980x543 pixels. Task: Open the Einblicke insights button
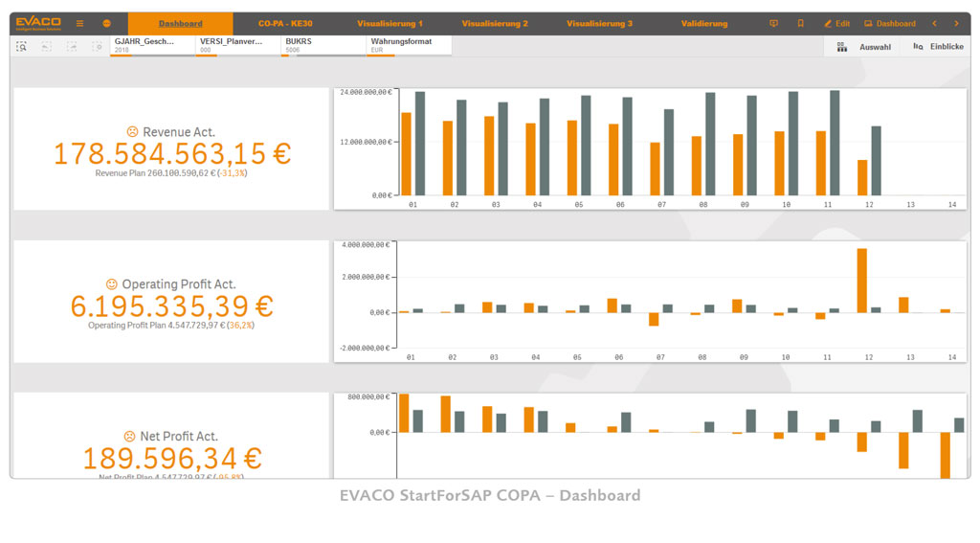pos(938,47)
